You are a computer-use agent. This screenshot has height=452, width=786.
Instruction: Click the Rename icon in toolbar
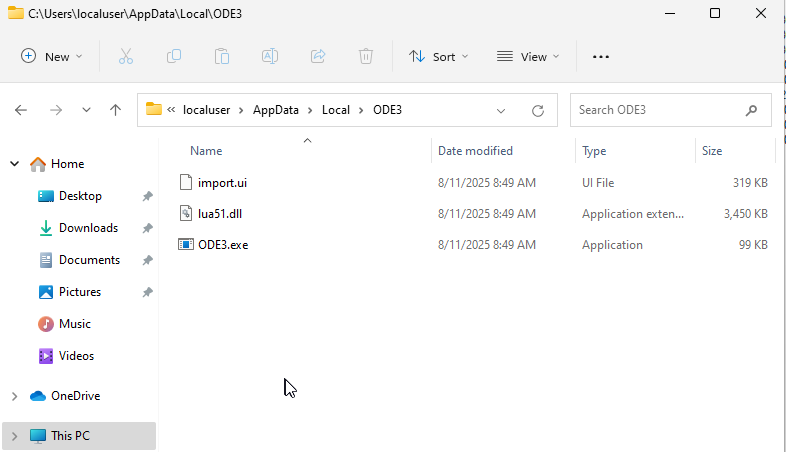coord(270,57)
